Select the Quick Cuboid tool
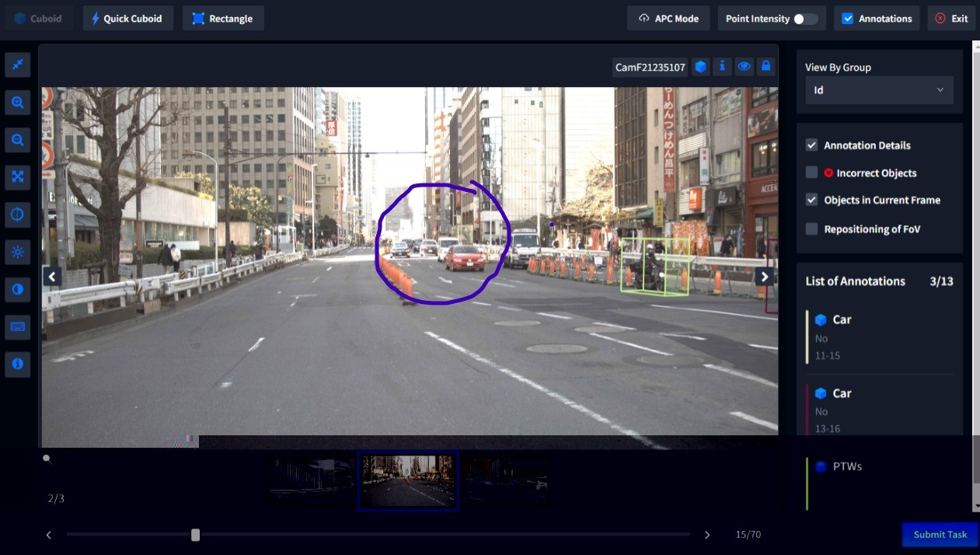The image size is (980, 555). 127,19
